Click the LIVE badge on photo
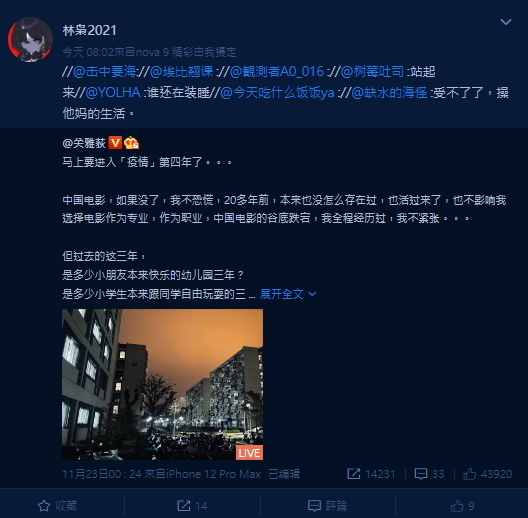 [x=249, y=453]
